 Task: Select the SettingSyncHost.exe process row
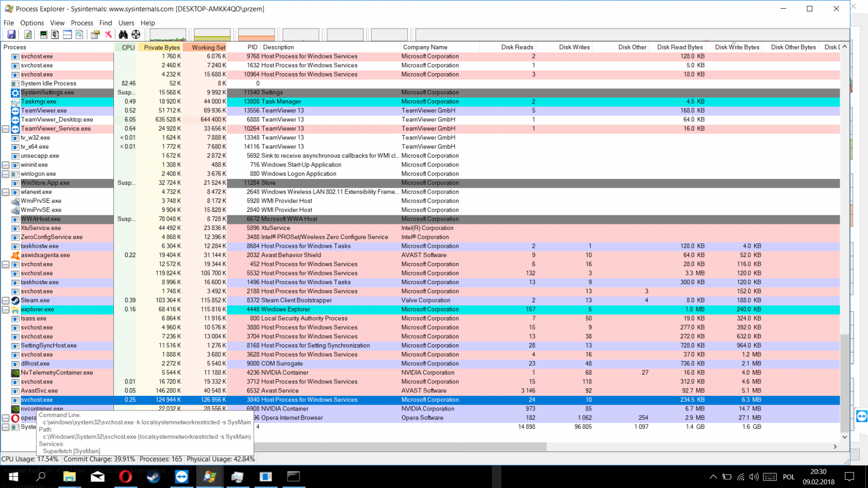420,346
